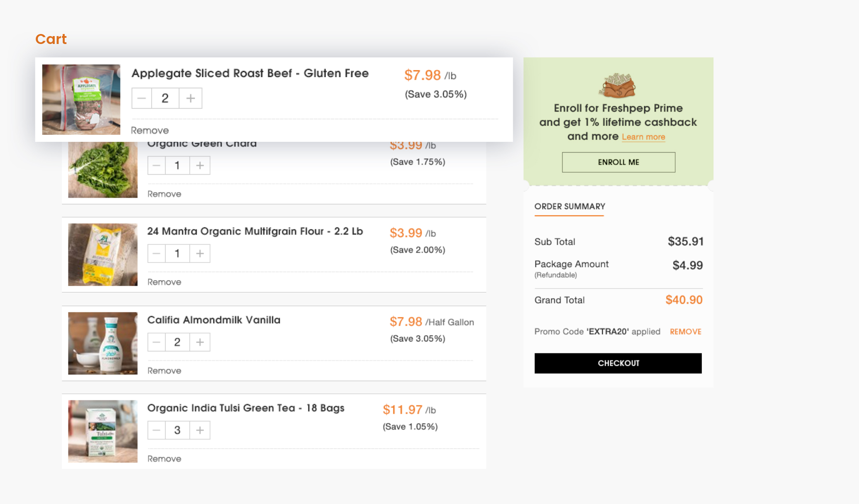This screenshot has height=504, width=859.
Task: Decrease quantity of Organic Green Chard
Action: click(156, 166)
